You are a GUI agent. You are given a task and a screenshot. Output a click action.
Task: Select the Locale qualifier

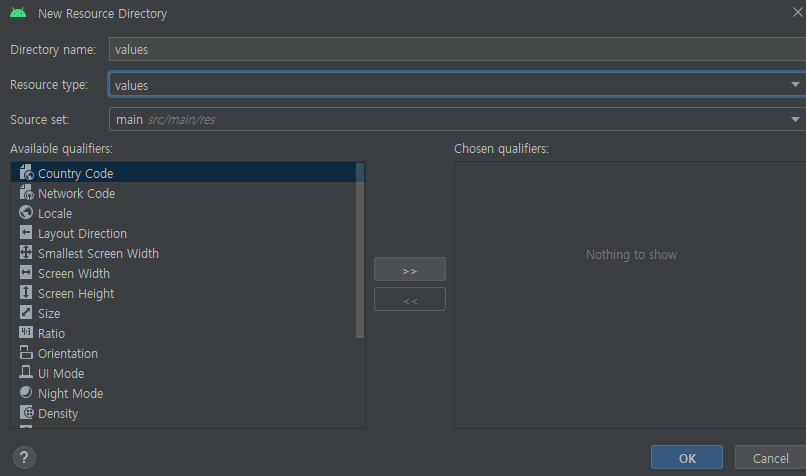point(184,213)
